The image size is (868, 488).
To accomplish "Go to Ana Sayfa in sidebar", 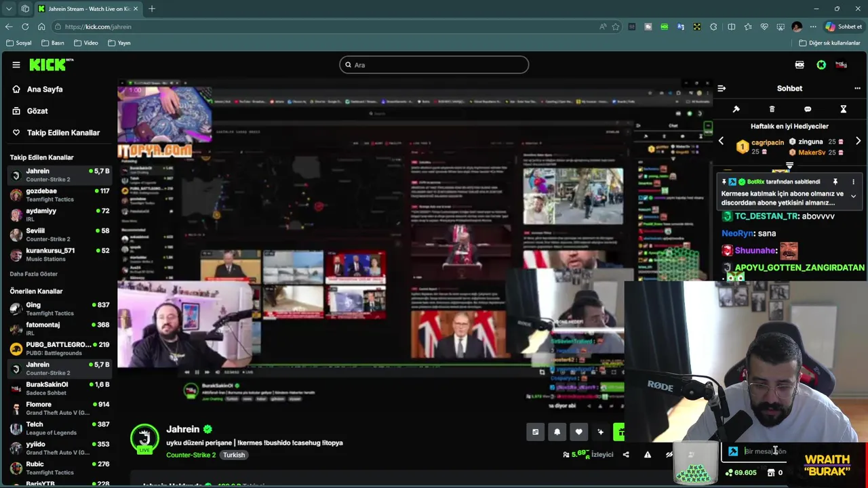I will point(45,89).
